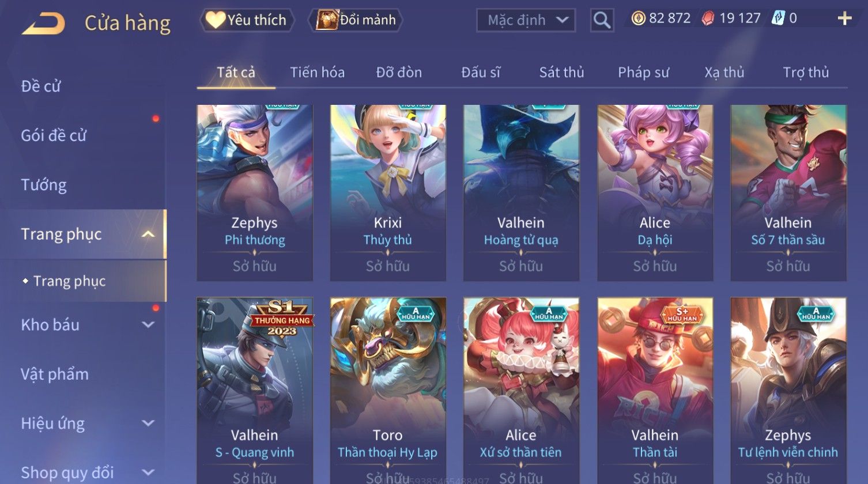The image size is (868, 484).
Task: Open the Tướng sidebar entry
Action: coord(44,185)
